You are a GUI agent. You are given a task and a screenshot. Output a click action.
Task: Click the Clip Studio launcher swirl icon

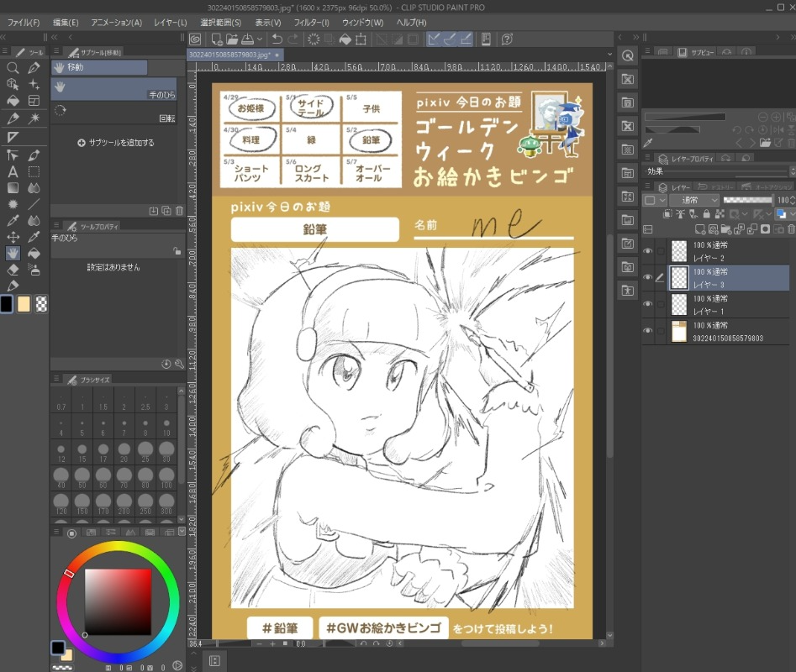pyautogui.click(x=195, y=39)
